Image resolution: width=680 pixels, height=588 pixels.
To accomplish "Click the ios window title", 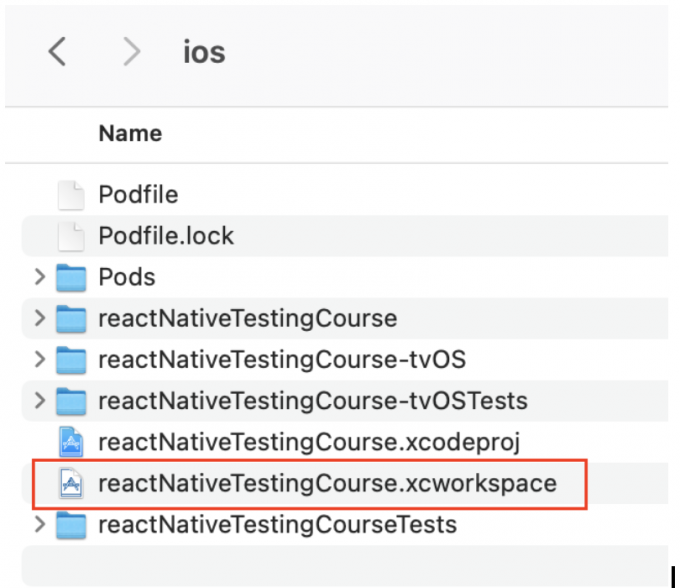I will [204, 52].
